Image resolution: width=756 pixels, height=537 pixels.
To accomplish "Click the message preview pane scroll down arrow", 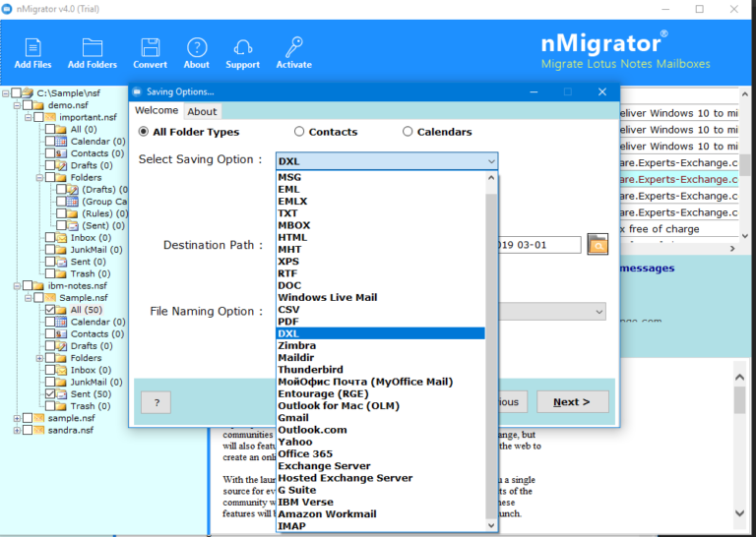I will (740, 513).
